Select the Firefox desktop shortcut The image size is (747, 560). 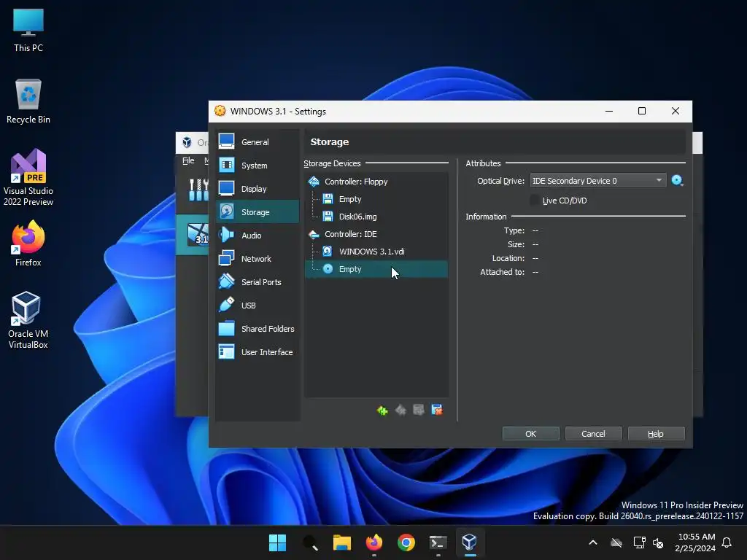point(28,244)
